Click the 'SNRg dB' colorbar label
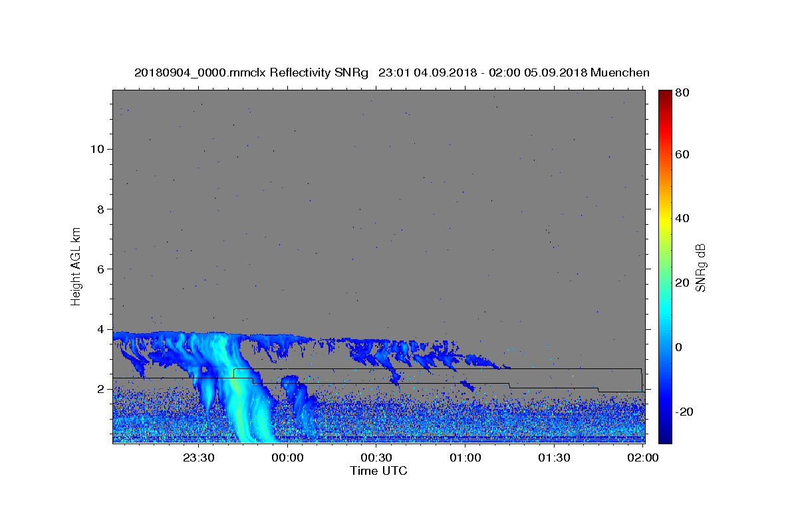This screenshot has width=798, height=532. 700,268
